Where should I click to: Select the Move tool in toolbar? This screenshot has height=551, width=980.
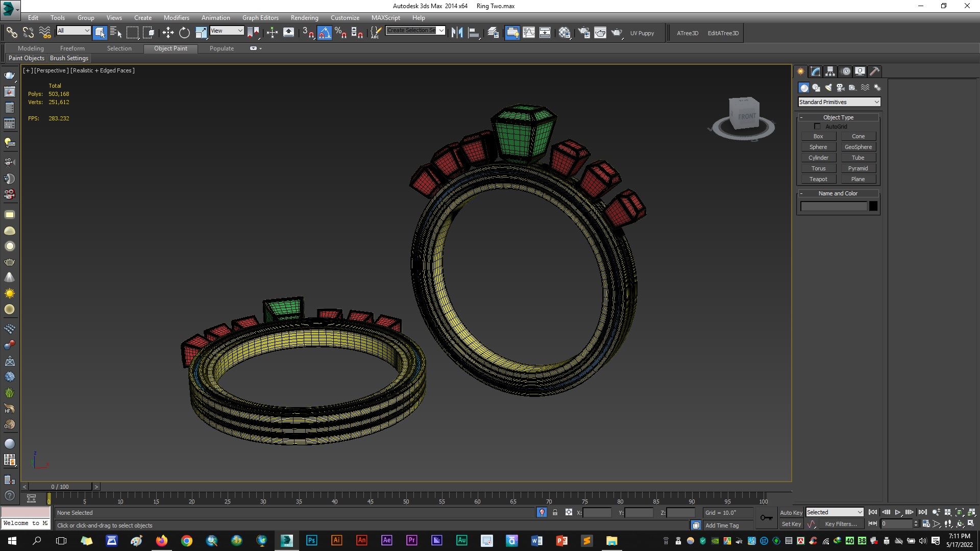168,33
